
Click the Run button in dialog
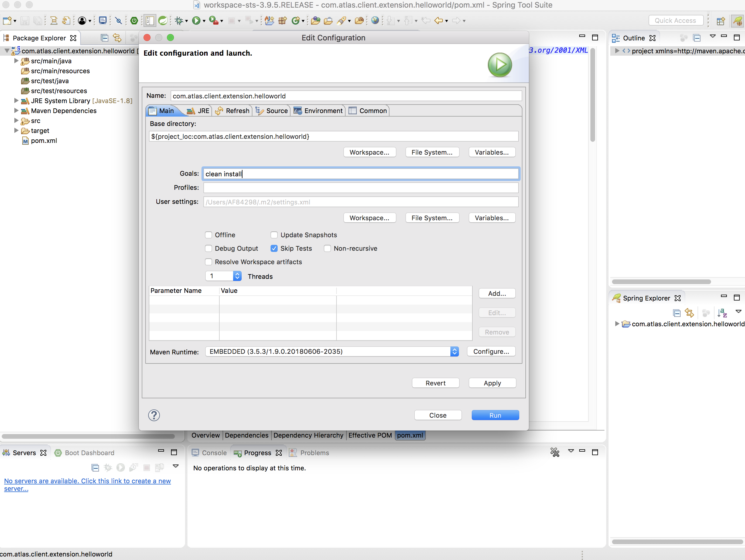coord(495,415)
